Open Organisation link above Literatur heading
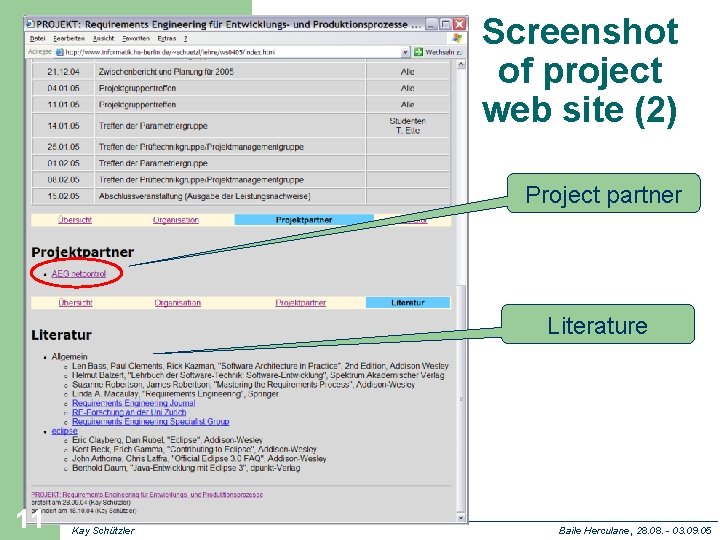 click(x=178, y=303)
